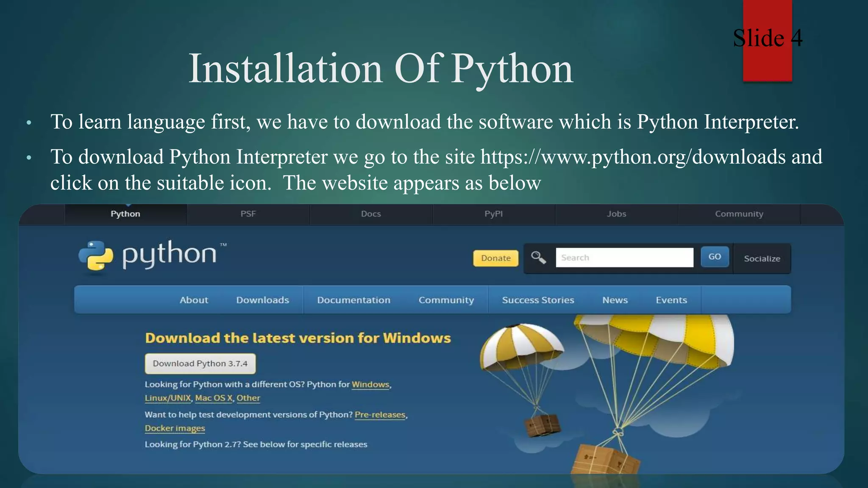Open the PSF tab
868x488 pixels.
248,214
